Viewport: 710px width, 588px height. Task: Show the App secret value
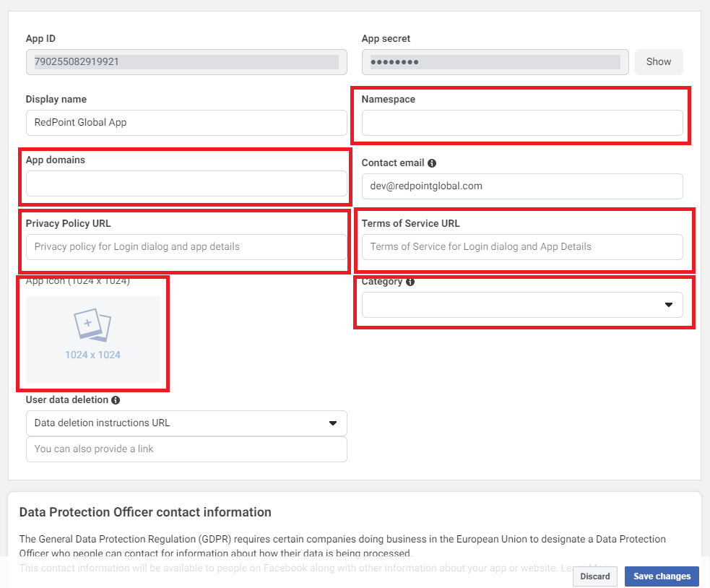coord(658,62)
